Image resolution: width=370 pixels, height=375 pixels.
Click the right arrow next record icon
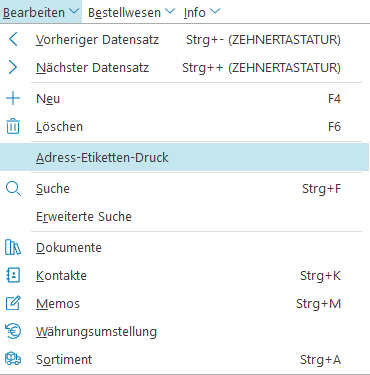[x=13, y=67]
